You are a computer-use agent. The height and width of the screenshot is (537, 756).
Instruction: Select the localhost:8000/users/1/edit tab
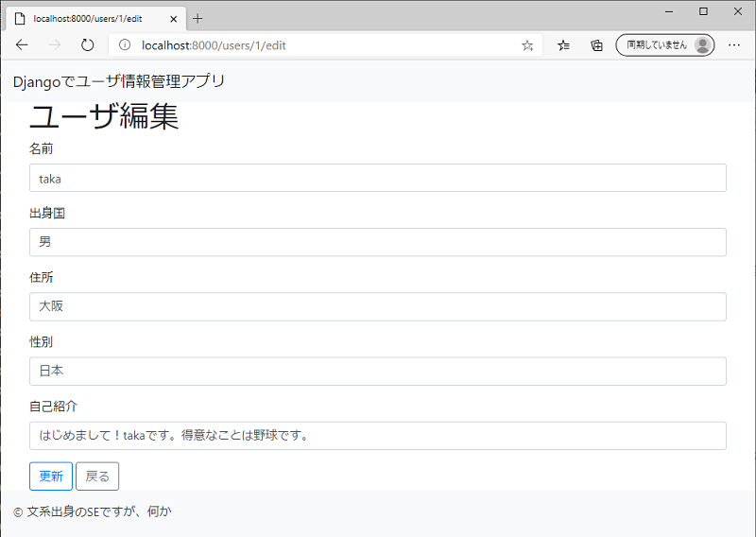pos(95,19)
